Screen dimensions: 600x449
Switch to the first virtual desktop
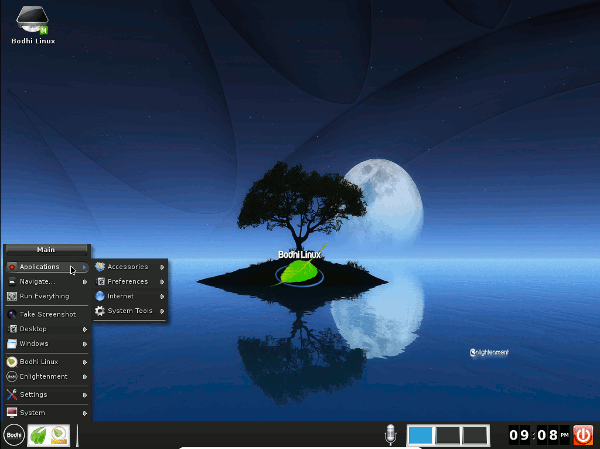tap(420, 435)
